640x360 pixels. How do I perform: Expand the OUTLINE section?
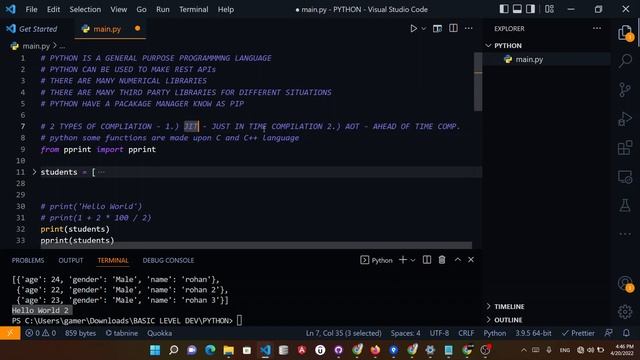508,320
